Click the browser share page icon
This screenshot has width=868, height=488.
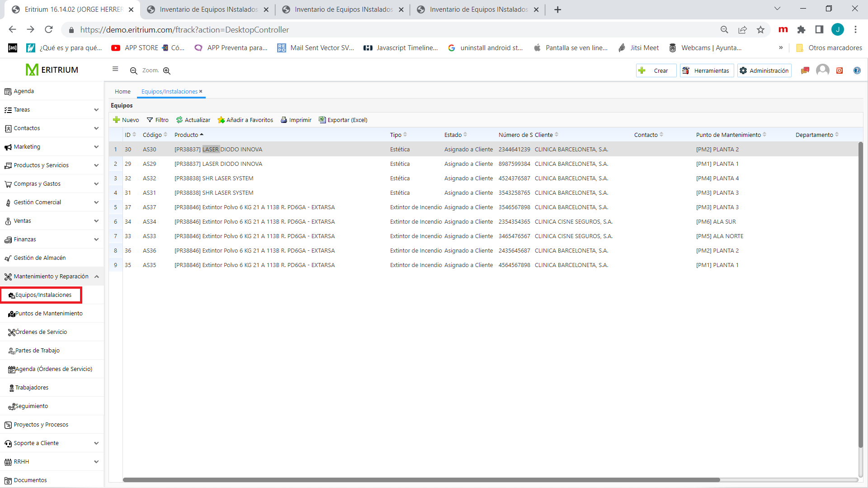(742, 29)
